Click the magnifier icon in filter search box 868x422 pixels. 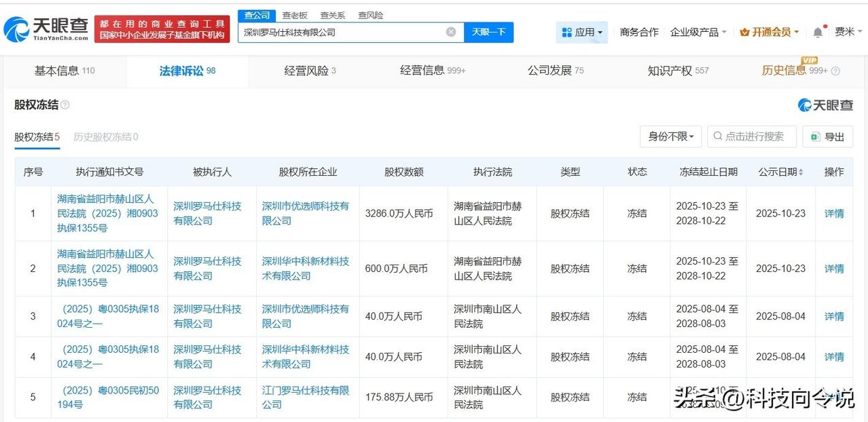pos(717,136)
